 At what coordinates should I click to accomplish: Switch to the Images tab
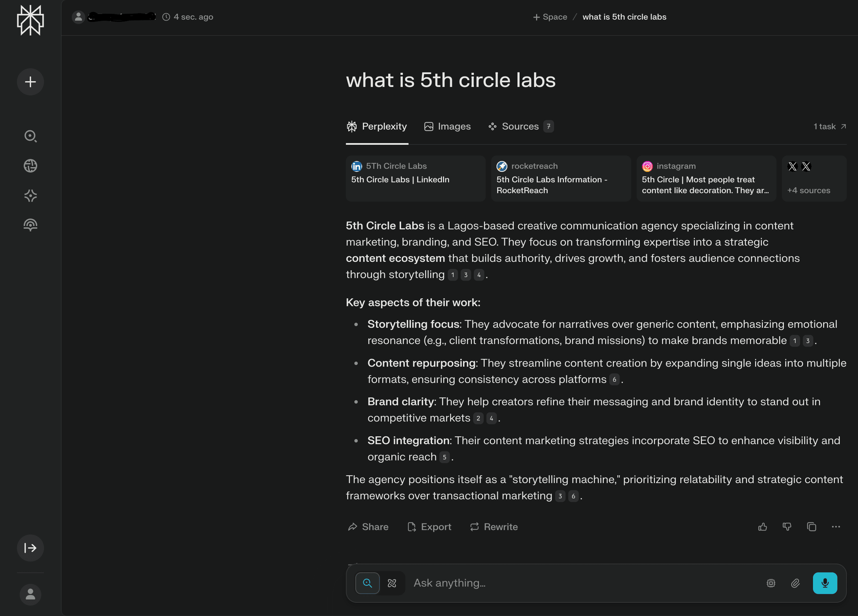pos(447,126)
